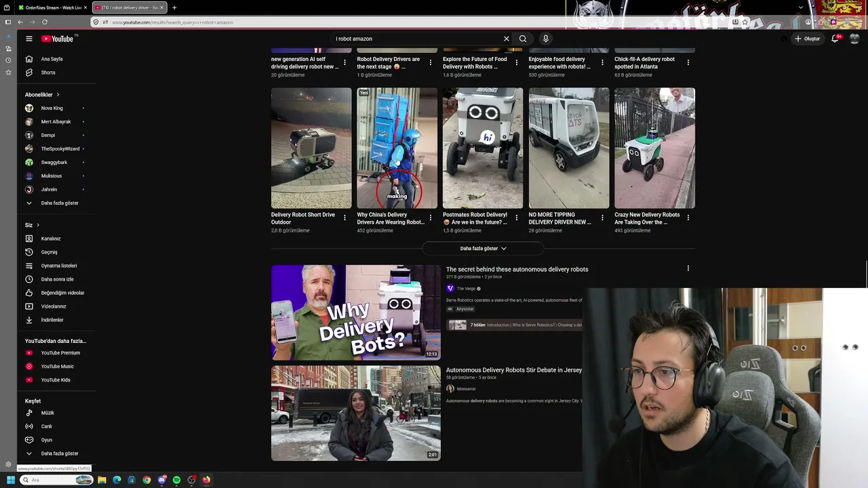The width and height of the screenshot is (868, 488).
Task: Open YouTube Kids link
Action: pyautogui.click(x=56, y=380)
